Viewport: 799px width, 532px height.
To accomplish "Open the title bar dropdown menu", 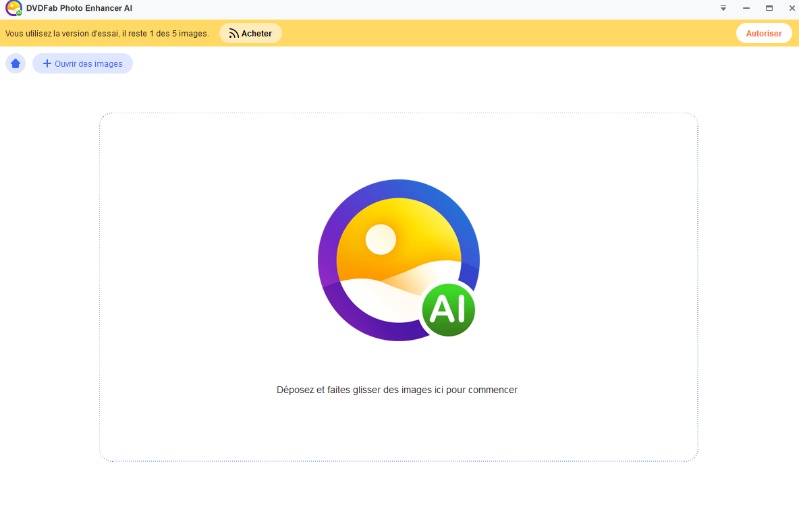I will pyautogui.click(x=723, y=8).
